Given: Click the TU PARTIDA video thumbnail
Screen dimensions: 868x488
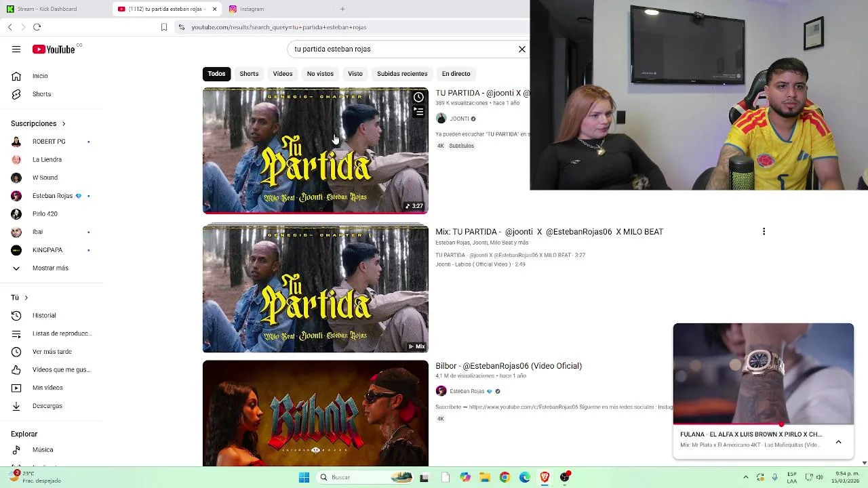Looking at the screenshot, I should 315,151.
